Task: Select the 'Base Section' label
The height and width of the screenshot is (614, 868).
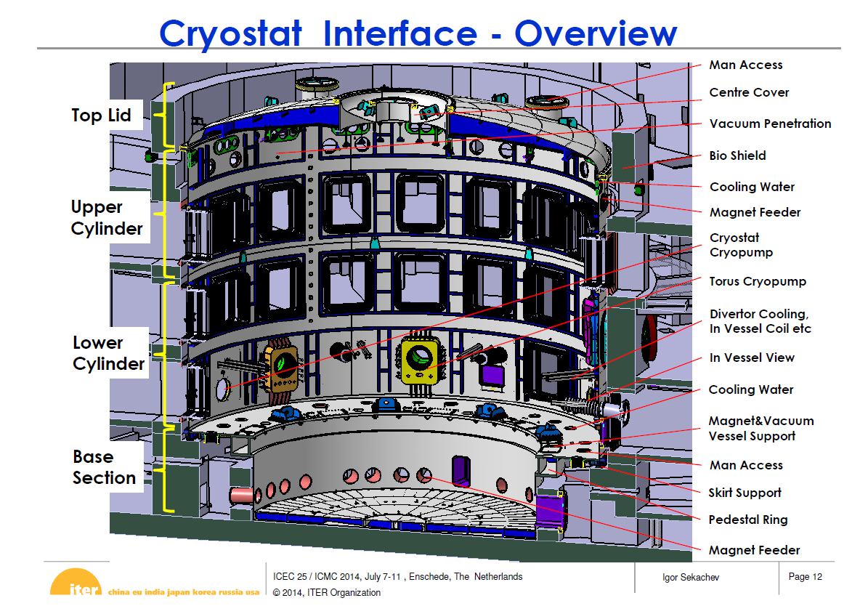Action: coord(104,467)
